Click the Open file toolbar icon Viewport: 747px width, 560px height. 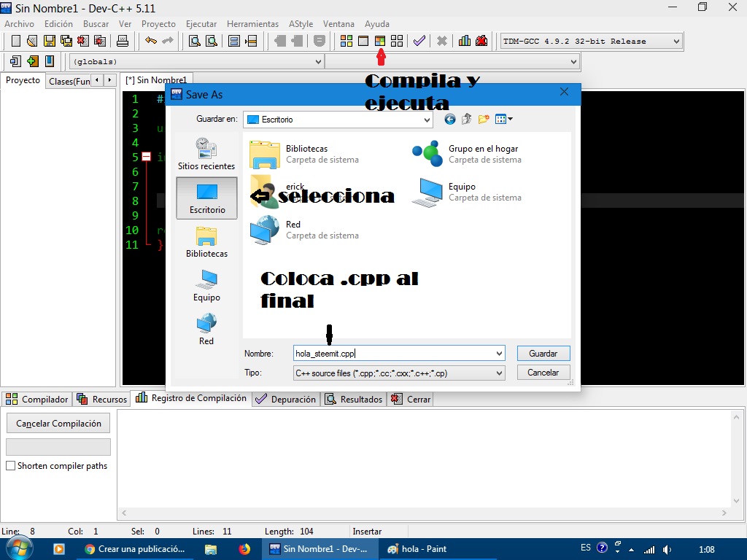coord(32,41)
